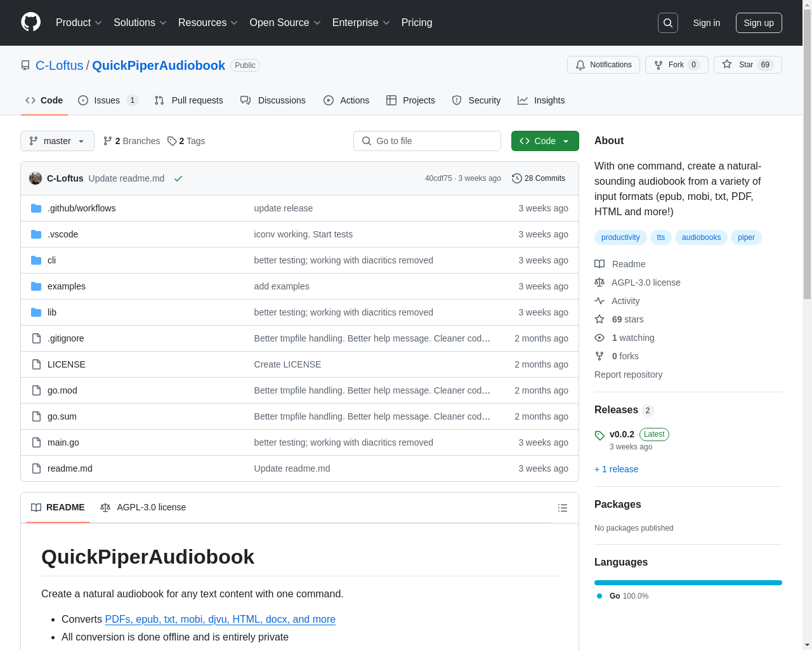Open the QuickPiperAudiobook repo link

point(159,65)
